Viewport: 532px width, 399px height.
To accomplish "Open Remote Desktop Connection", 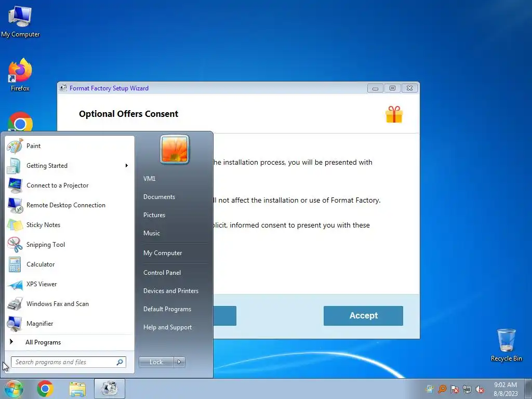I will 70,205.
